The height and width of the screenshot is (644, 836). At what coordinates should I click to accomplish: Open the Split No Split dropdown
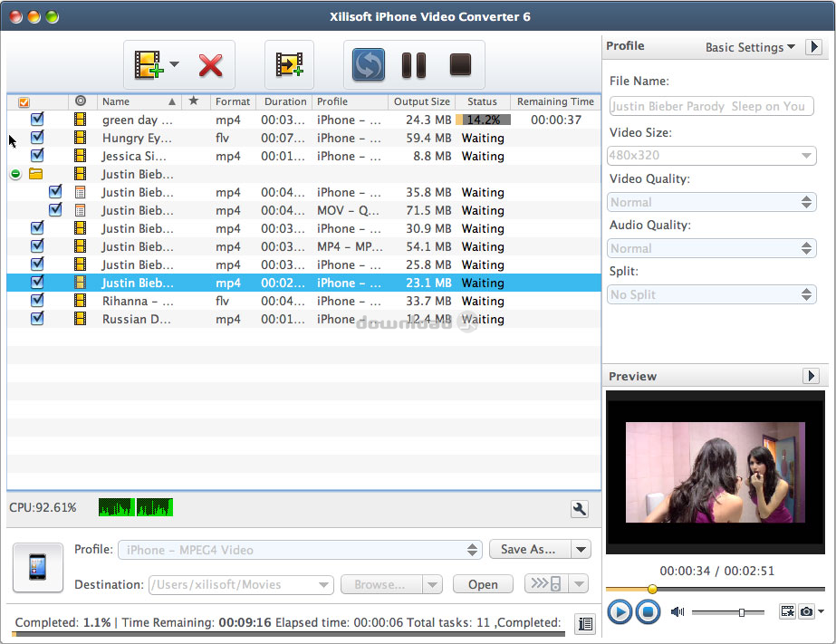[x=712, y=294]
